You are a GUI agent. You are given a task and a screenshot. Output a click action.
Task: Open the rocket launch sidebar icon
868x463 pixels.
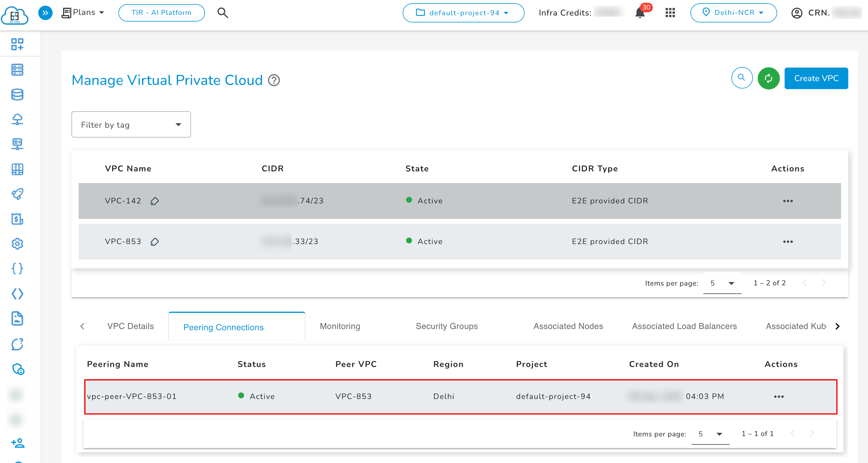click(x=17, y=194)
